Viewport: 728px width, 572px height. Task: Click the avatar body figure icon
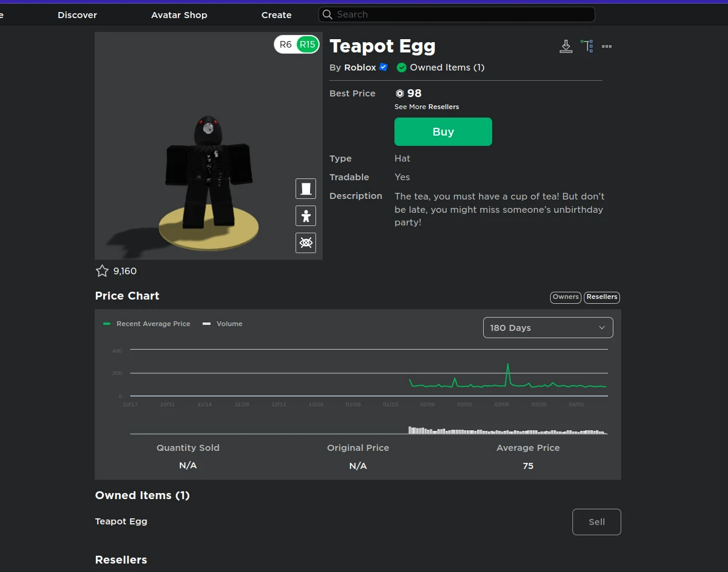pyautogui.click(x=306, y=216)
